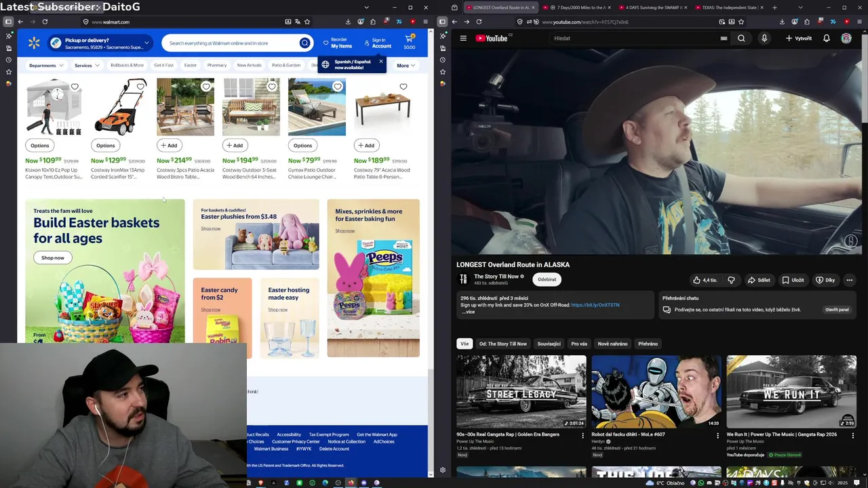868x488 pixels.
Task: Favorite the Gymax Patio Chaise Lounge Chair
Action: pyautogui.click(x=338, y=87)
